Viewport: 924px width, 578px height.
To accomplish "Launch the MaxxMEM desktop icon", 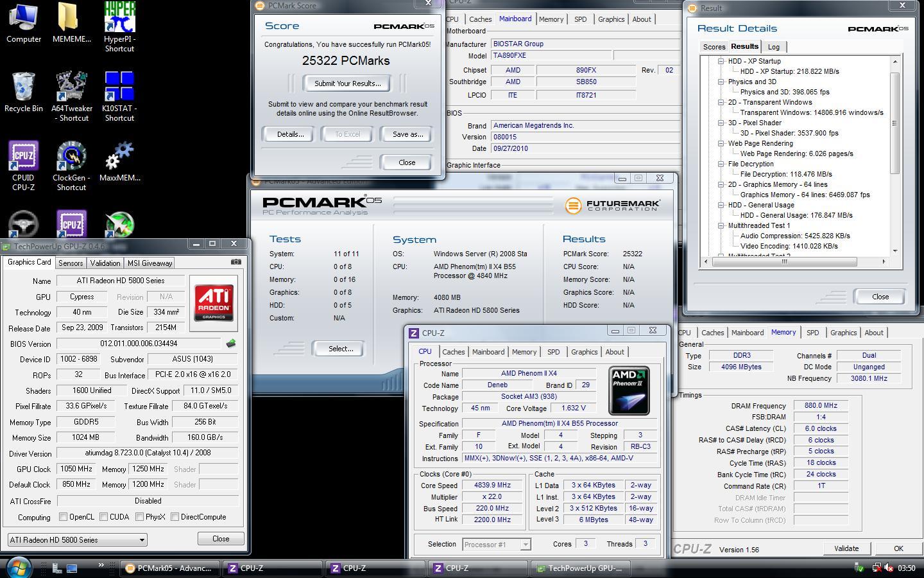I will (x=119, y=161).
